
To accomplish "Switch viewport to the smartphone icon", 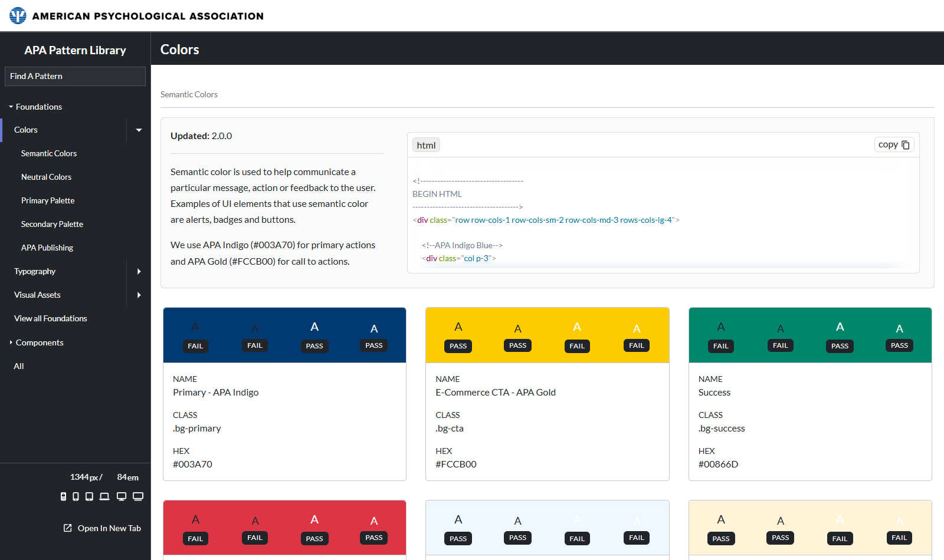I will (x=76, y=496).
